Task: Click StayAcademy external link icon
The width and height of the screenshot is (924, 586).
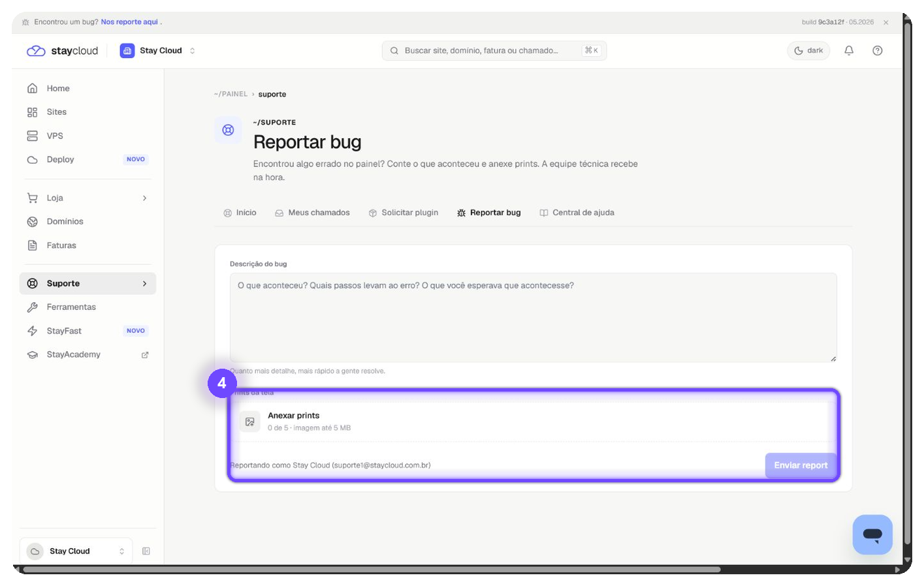Action: click(x=145, y=355)
